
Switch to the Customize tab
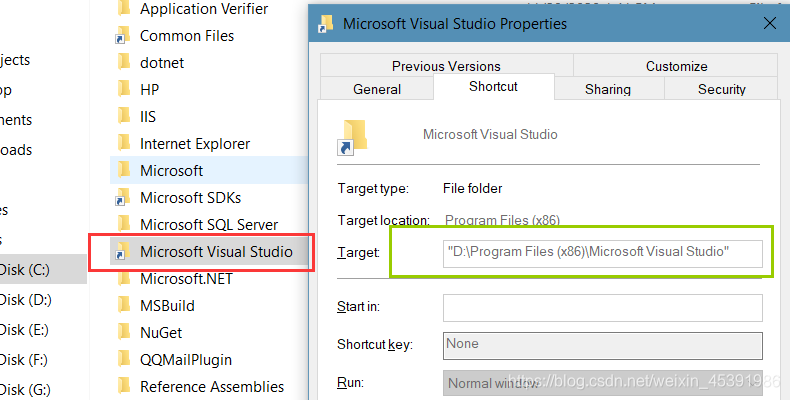click(676, 66)
